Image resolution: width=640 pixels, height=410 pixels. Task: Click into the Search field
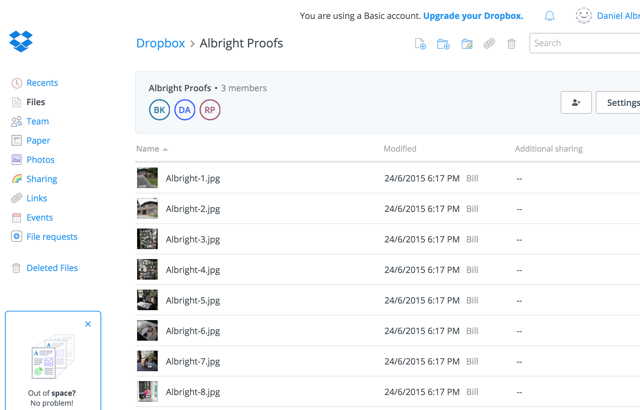coord(584,43)
